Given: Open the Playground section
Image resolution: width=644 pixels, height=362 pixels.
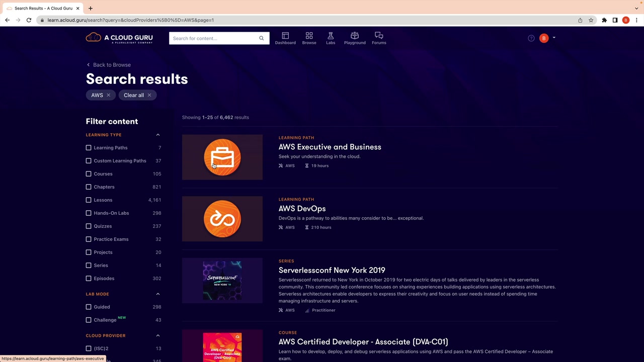Looking at the screenshot, I should [x=355, y=38].
